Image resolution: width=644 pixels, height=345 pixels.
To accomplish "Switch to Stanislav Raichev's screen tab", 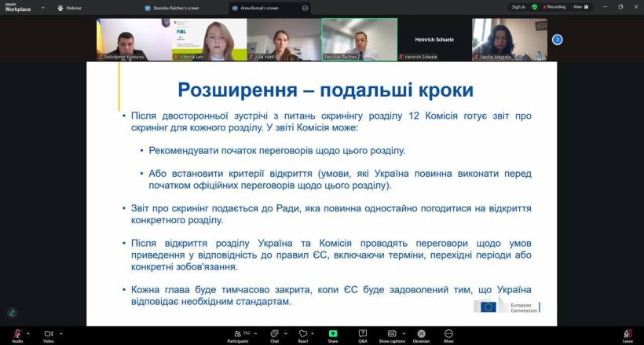I will click(x=184, y=7).
